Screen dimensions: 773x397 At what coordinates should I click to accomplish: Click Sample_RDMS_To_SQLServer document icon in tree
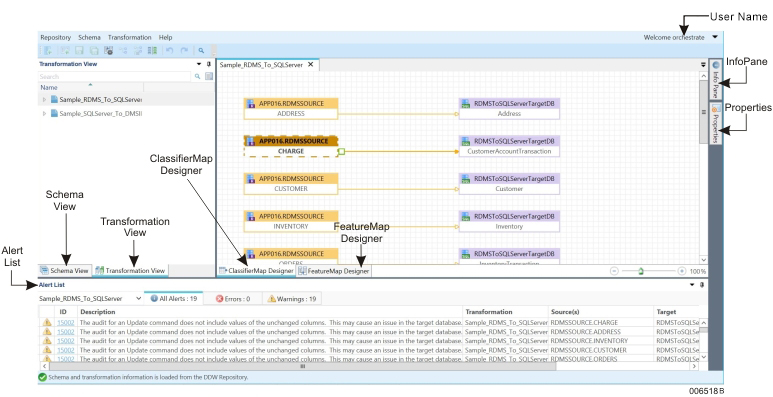[x=54, y=99]
